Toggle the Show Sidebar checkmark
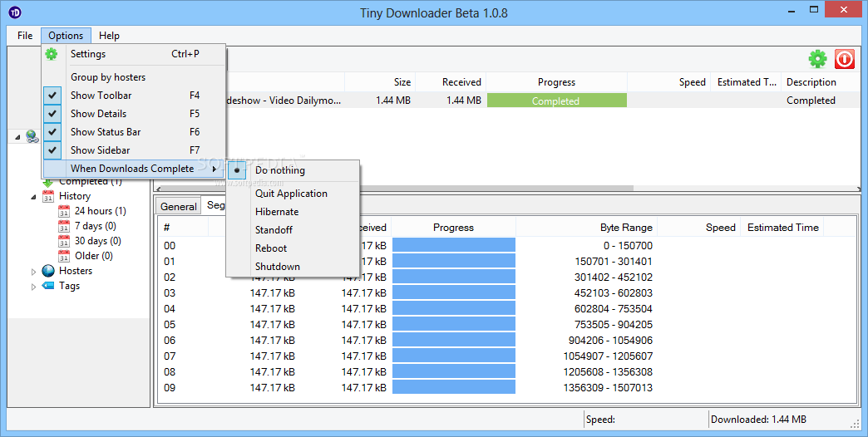This screenshot has width=868, height=437. pyautogui.click(x=52, y=150)
